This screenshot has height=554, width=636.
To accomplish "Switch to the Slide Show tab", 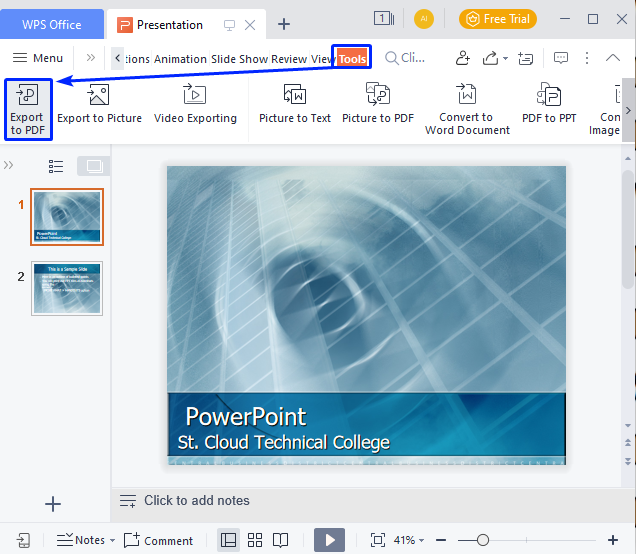I will click(239, 59).
